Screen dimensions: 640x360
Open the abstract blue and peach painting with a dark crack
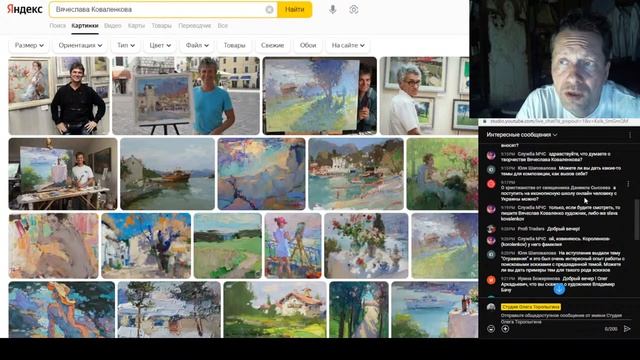262,174
